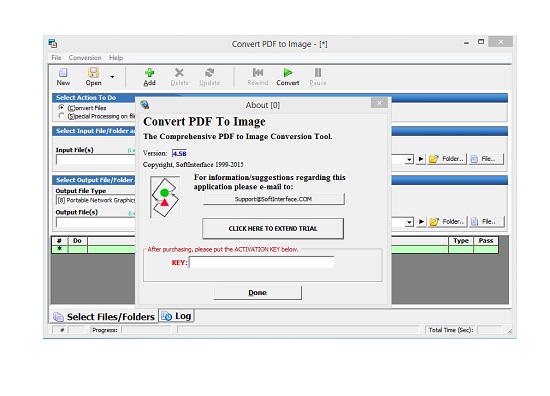
Task: Click the green Add plus icon
Action: 149,73
